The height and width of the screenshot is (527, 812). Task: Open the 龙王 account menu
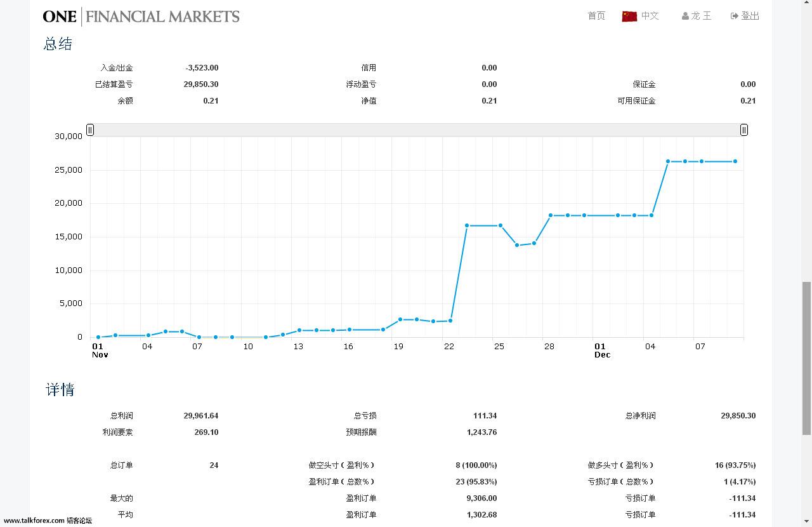click(x=701, y=16)
